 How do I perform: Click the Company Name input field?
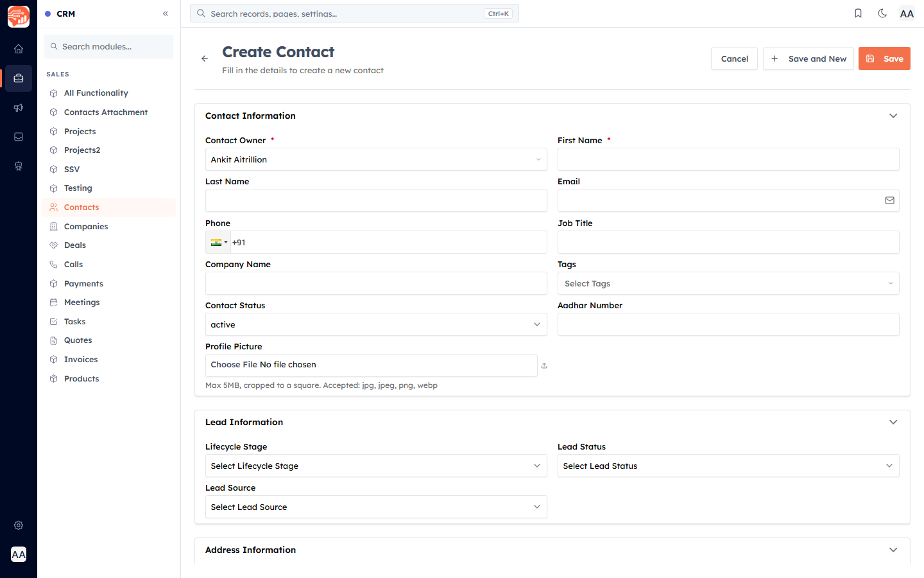pyautogui.click(x=376, y=283)
